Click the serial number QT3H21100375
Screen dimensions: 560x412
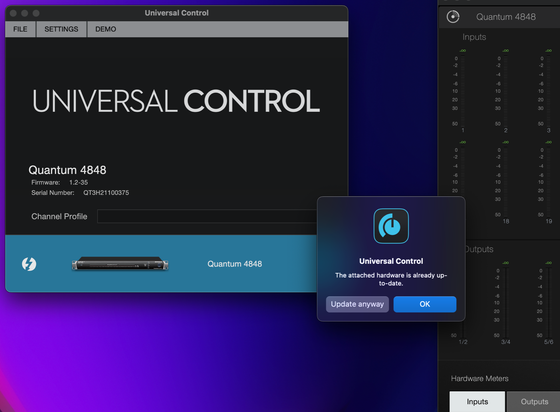pos(106,193)
